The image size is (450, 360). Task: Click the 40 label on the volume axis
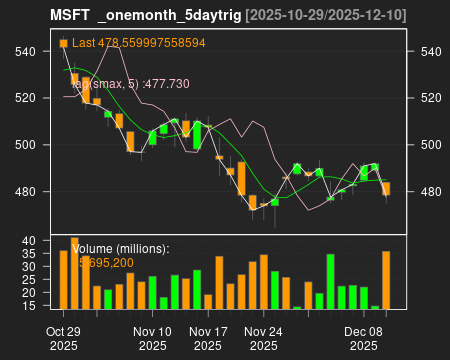[28, 241]
